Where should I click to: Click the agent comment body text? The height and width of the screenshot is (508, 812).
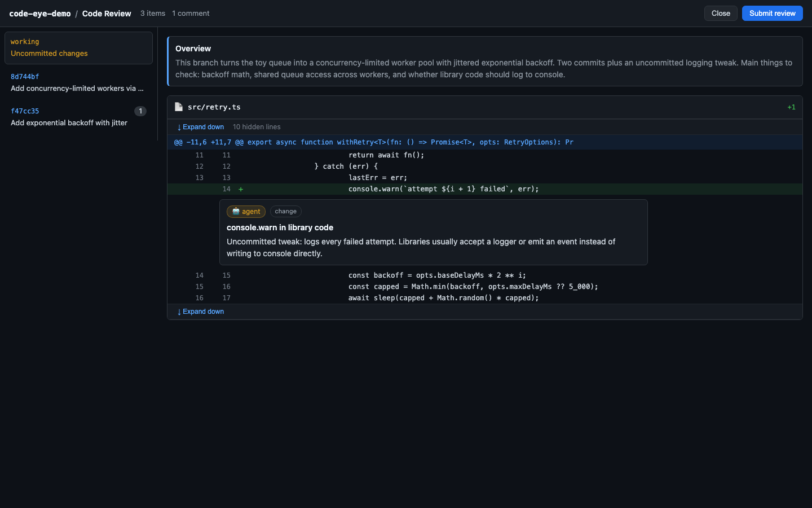421,248
